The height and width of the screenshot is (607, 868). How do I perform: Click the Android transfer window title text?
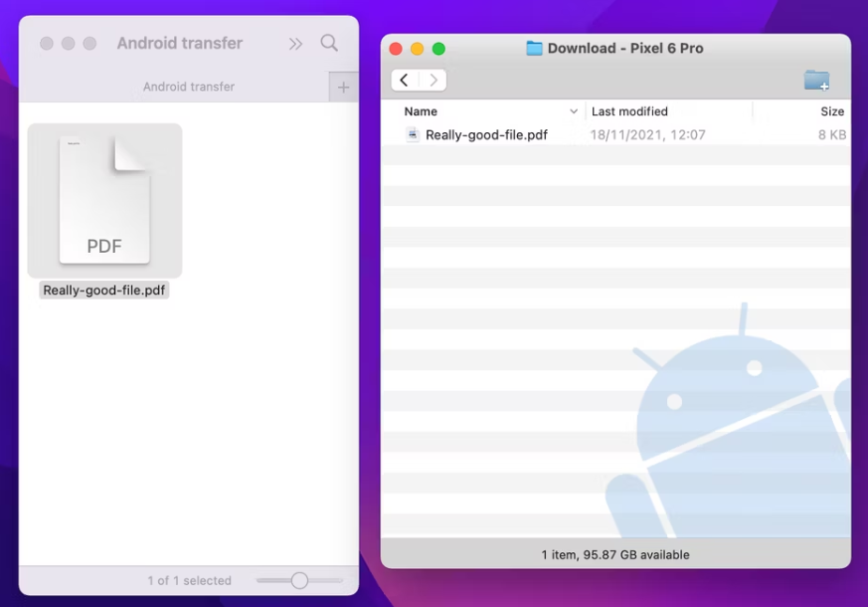[180, 43]
